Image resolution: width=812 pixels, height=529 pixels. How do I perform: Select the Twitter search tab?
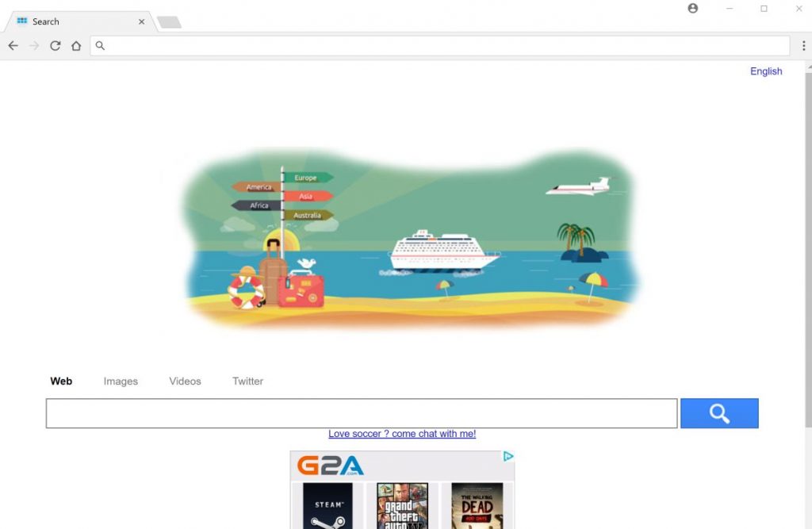point(247,381)
